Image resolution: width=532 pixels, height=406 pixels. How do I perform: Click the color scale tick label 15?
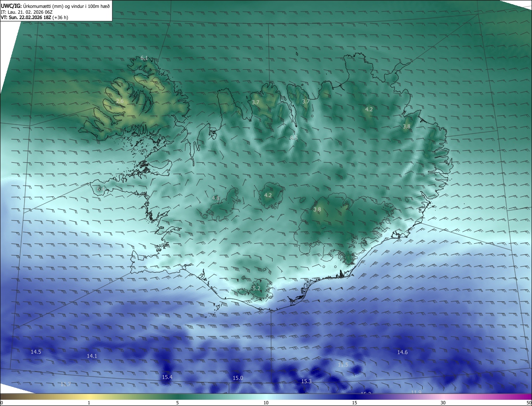pos(355,403)
